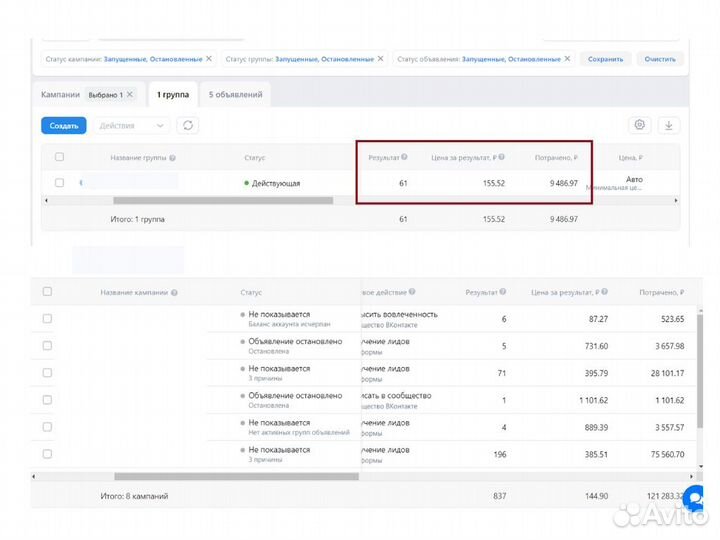The height and width of the screenshot is (540, 720).
Task: Click left arrow of campaigns table scrollbar
Action: [34, 477]
